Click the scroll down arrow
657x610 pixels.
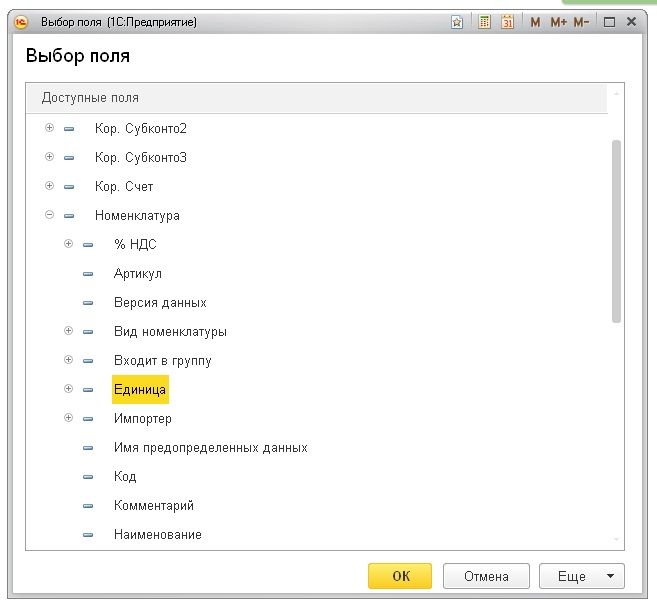[x=616, y=540]
